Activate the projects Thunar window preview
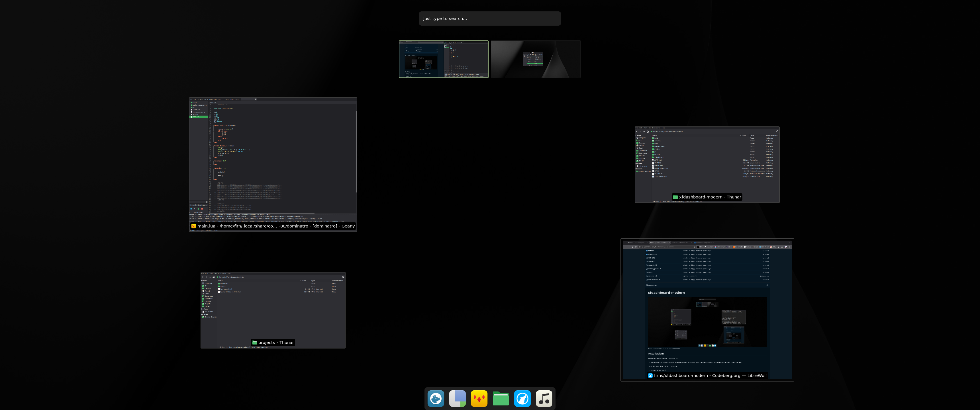Screen dimensions: 980x410 pyautogui.click(x=273, y=304)
